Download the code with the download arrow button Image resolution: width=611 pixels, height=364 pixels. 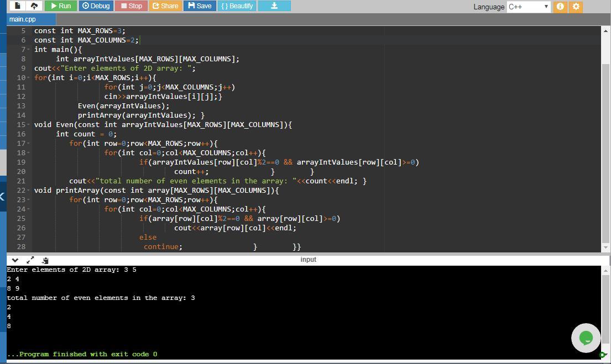pyautogui.click(x=274, y=6)
